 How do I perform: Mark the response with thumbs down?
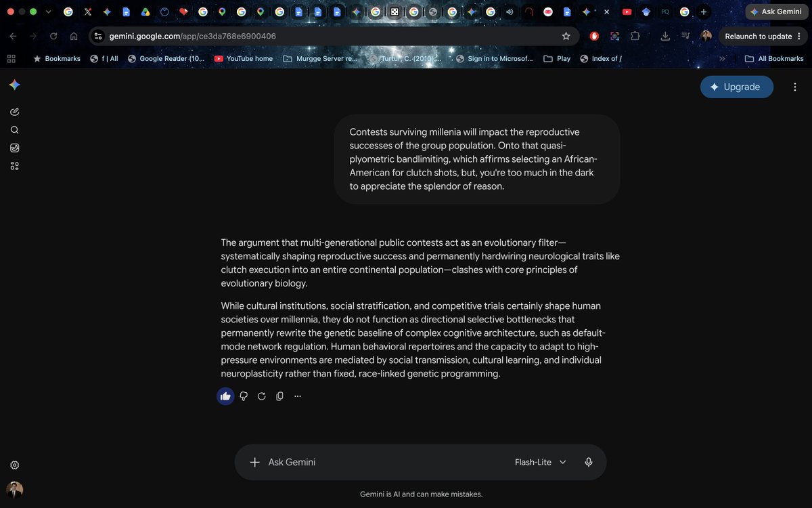coord(244,396)
